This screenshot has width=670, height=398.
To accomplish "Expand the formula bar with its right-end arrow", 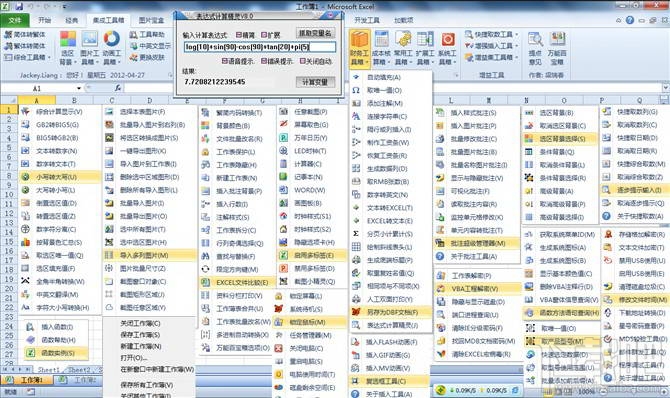I will (665, 88).
